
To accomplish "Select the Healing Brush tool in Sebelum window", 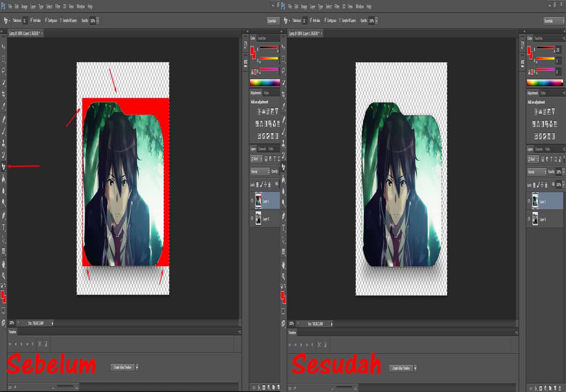I will 3,119.
